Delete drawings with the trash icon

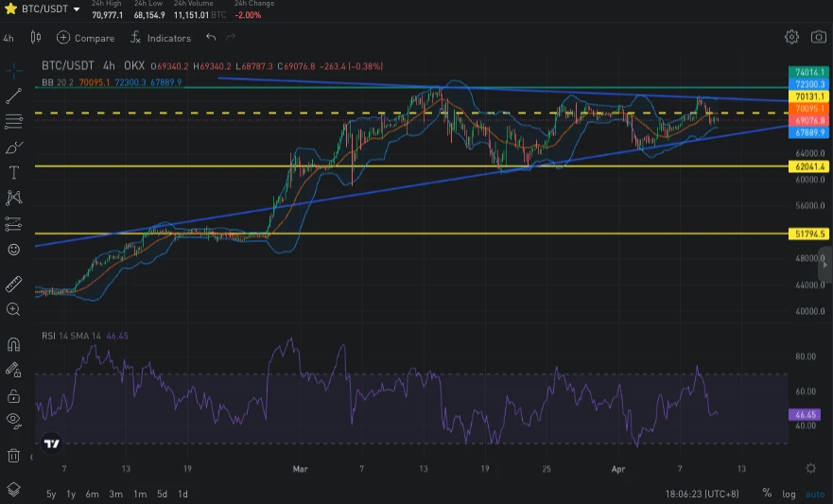(13, 455)
